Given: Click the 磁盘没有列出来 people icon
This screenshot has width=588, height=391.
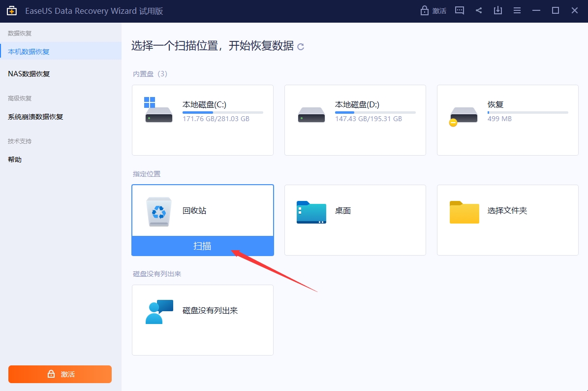Looking at the screenshot, I should pos(159,311).
